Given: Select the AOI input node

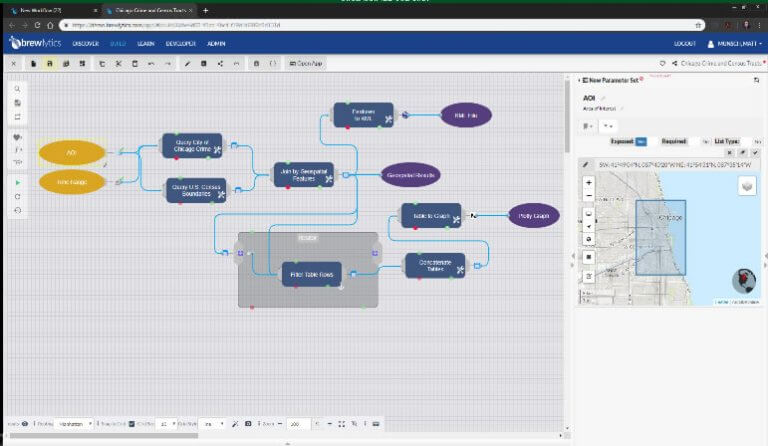Looking at the screenshot, I should point(72,152).
